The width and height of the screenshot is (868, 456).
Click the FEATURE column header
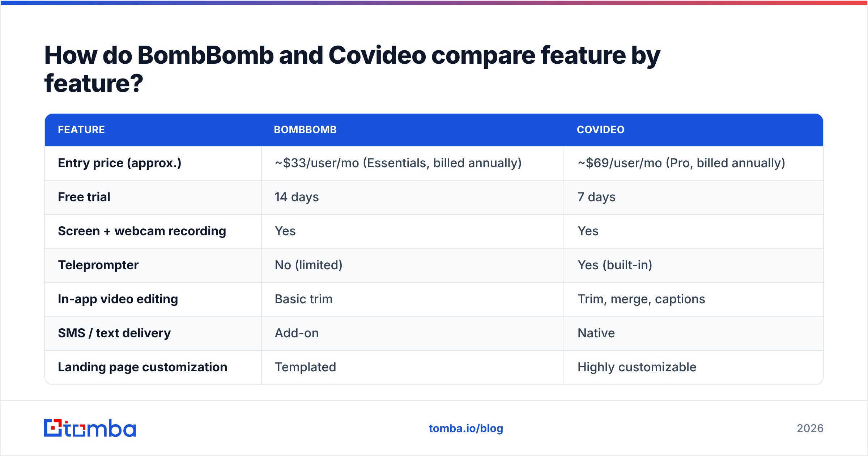point(81,130)
